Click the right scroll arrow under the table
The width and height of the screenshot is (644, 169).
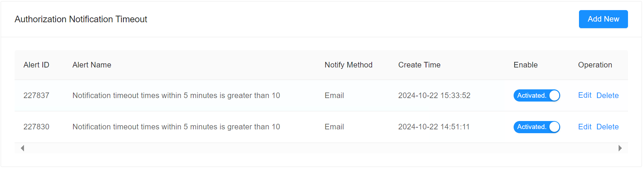[x=620, y=148]
